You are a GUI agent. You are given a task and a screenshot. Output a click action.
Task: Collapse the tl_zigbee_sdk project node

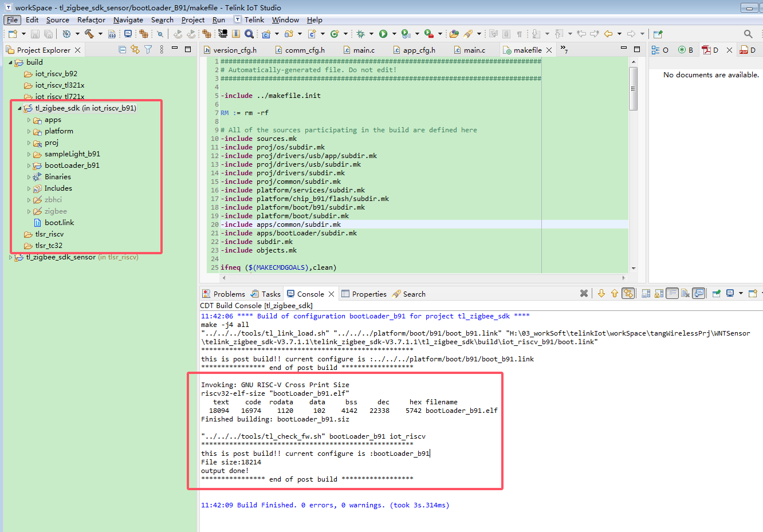[19, 108]
